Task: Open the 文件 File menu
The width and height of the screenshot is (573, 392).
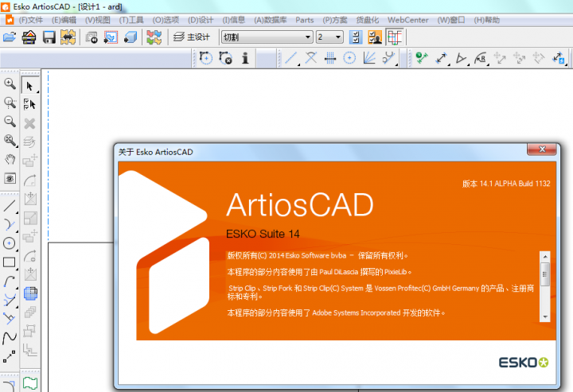Action: 31,20
